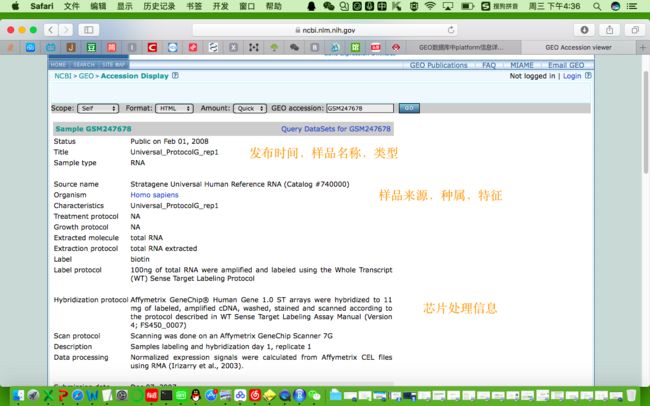Image resolution: width=650 pixels, height=406 pixels.
Task: Go forward with Safari's forward arrow
Action: pyautogui.click(x=65, y=30)
